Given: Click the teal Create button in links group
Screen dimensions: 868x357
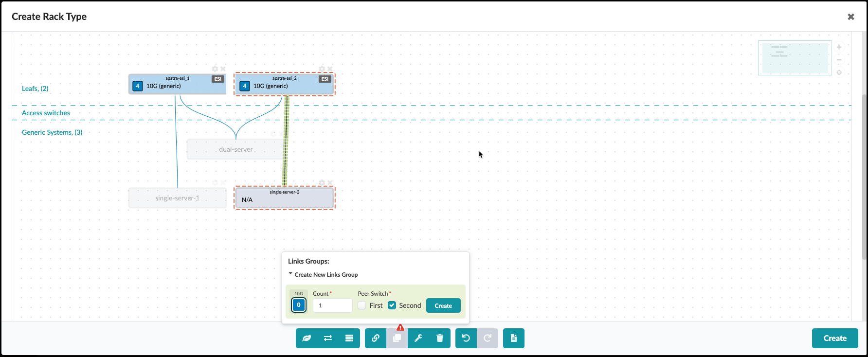Looking at the screenshot, I should (x=443, y=305).
